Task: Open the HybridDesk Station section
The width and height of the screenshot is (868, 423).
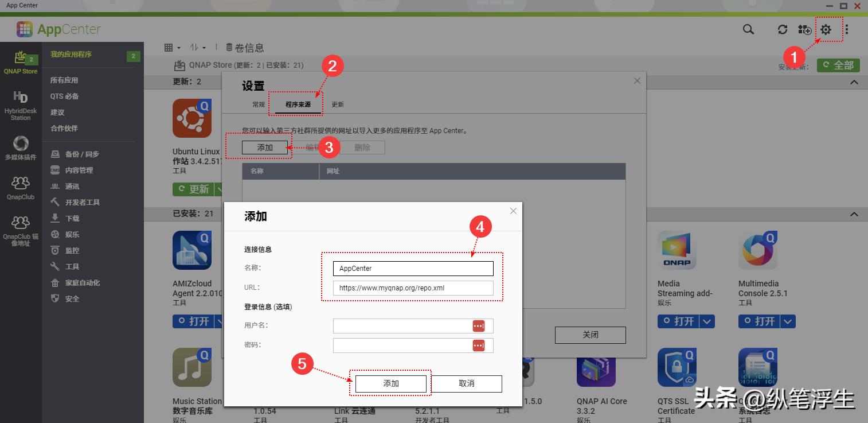Action: tap(21, 104)
